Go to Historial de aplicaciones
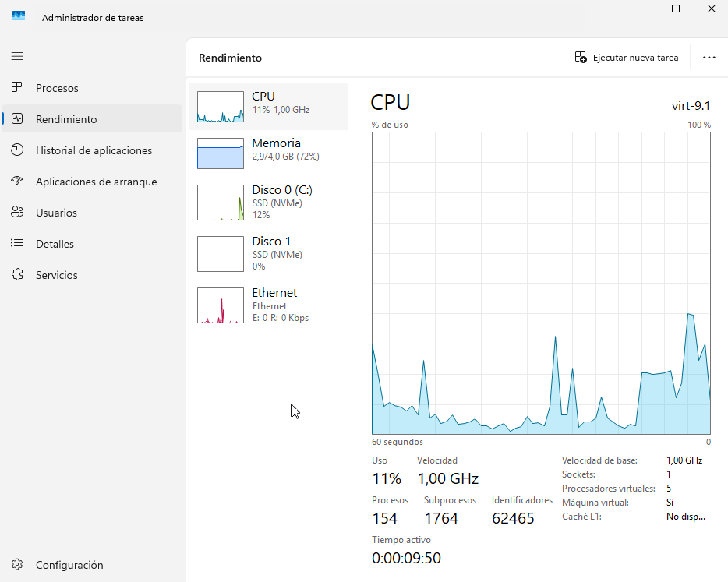 (92, 150)
